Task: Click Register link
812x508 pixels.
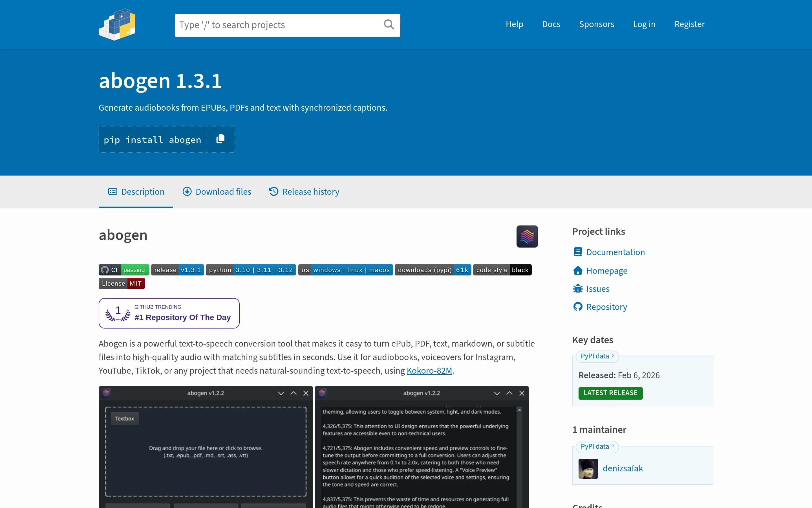Action: [x=690, y=24]
